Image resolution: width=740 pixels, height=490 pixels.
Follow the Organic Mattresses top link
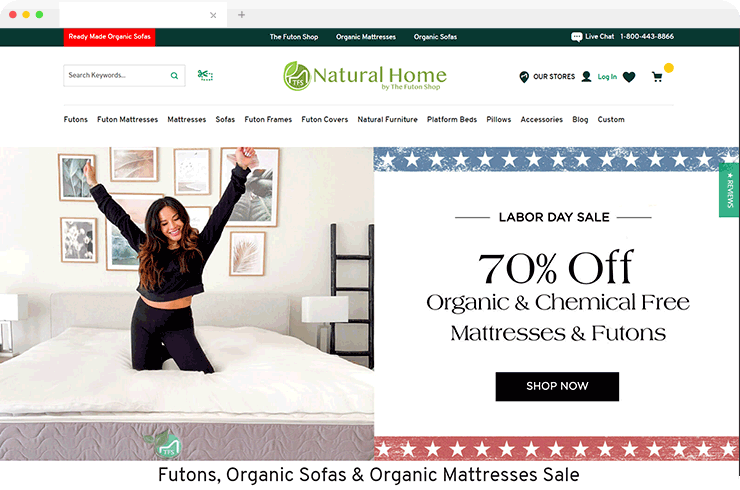pyautogui.click(x=366, y=37)
